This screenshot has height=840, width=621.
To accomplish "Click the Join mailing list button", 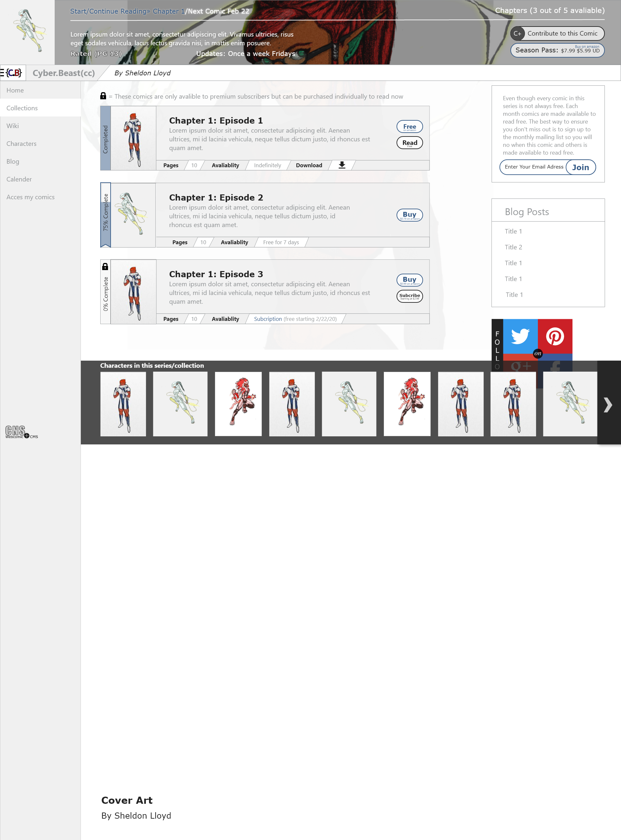I will tap(580, 167).
